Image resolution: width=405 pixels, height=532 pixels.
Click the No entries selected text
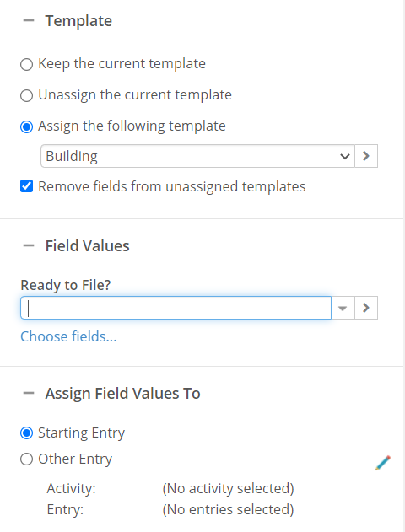tap(228, 509)
